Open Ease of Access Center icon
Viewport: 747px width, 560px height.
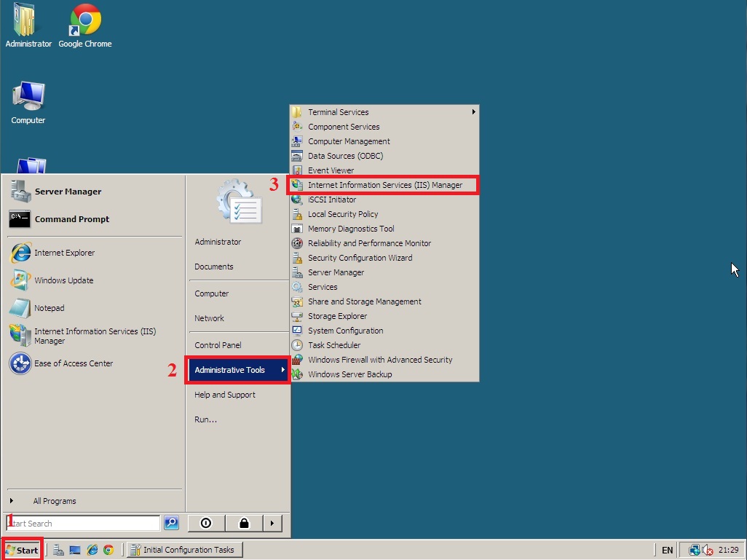tap(20, 363)
